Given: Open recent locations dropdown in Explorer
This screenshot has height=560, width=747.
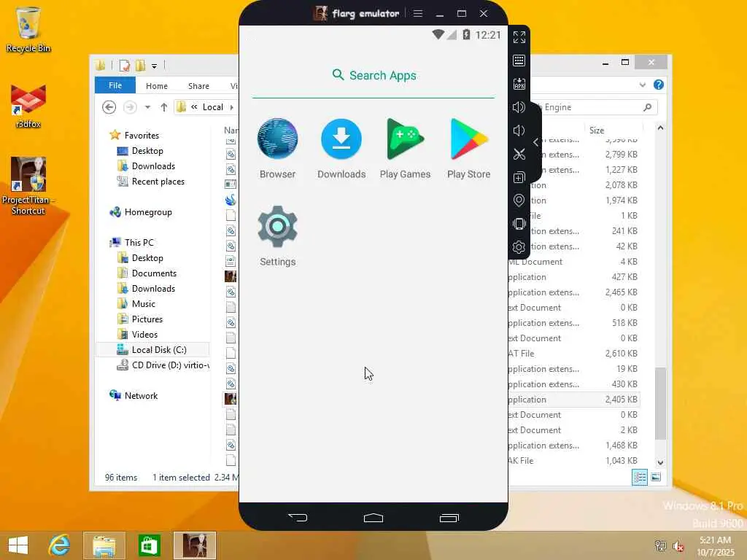Looking at the screenshot, I should pos(147,107).
